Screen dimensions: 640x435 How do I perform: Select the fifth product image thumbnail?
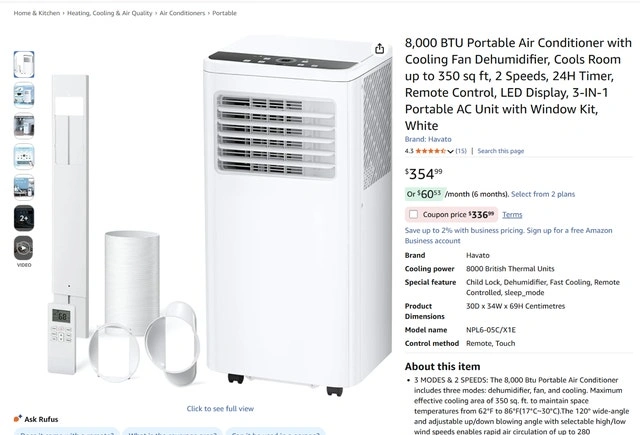click(x=24, y=187)
